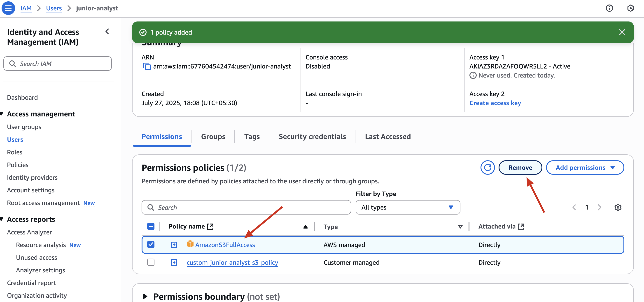
Task: Open Root access management in sidebar
Action: coord(43,203)
